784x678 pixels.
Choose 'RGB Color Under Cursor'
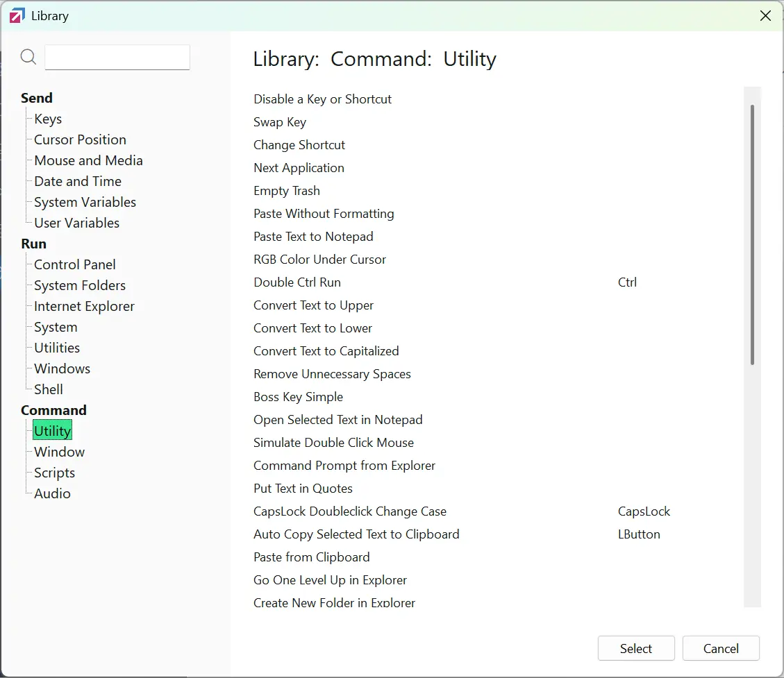click(x=319, y=260)
